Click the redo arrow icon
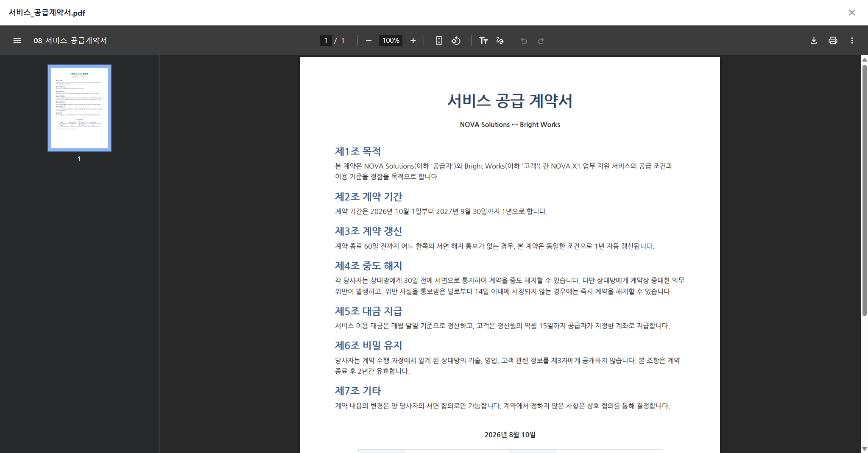This screenshot has width=868, height=453. (x=541, y=41)
